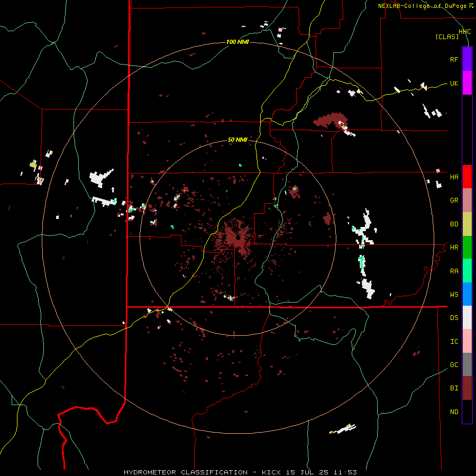Image resolution: width=476 pixels, height=476 pixels.
Task: Click the GR legend label
Action: point(454,200)
